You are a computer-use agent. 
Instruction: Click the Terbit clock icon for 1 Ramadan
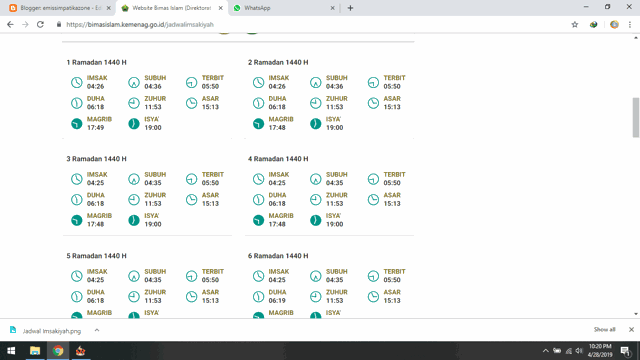[x=191, y=82]
